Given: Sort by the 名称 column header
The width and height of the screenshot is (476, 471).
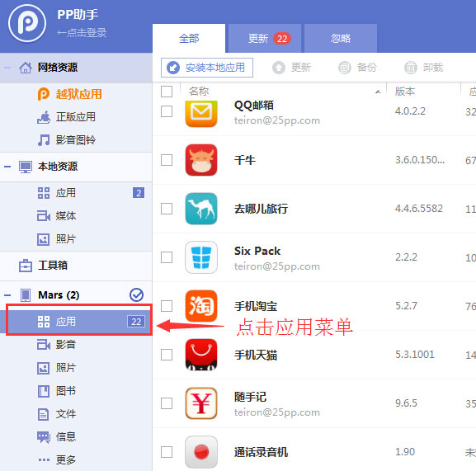Looking at the screenshot, I should coord(284,92).
